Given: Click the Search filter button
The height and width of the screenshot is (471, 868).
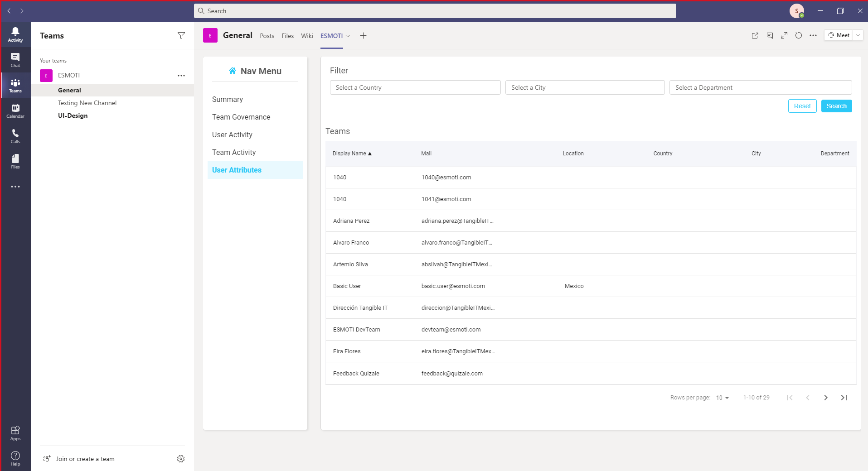Looking at the screenshot, I should click(836, 106).
